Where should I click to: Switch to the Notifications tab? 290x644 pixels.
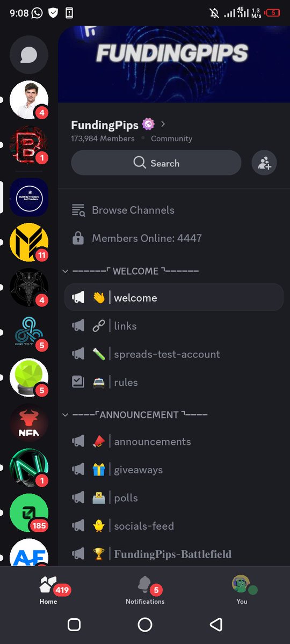click(x=145, y=590)
